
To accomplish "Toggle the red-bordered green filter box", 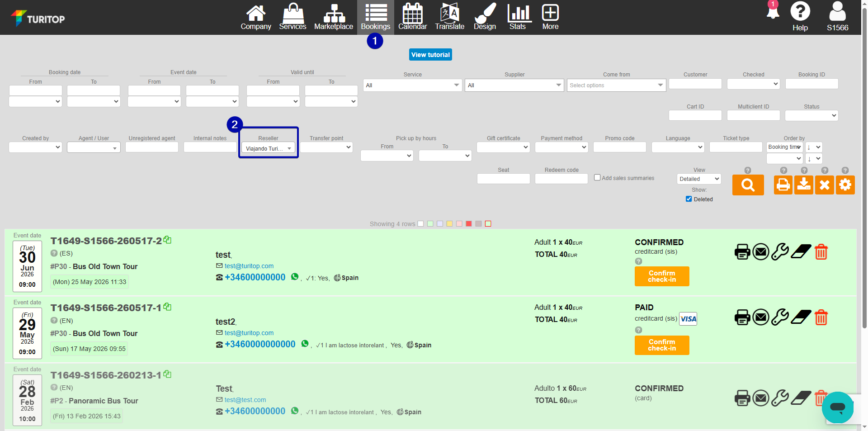I will pyautogui.click(x=488, y=224).
